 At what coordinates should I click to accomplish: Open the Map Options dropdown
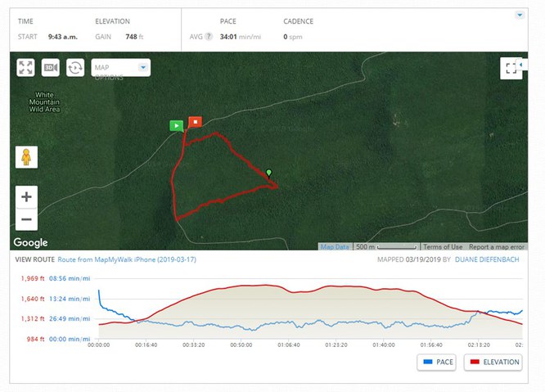tap(119, 68)
